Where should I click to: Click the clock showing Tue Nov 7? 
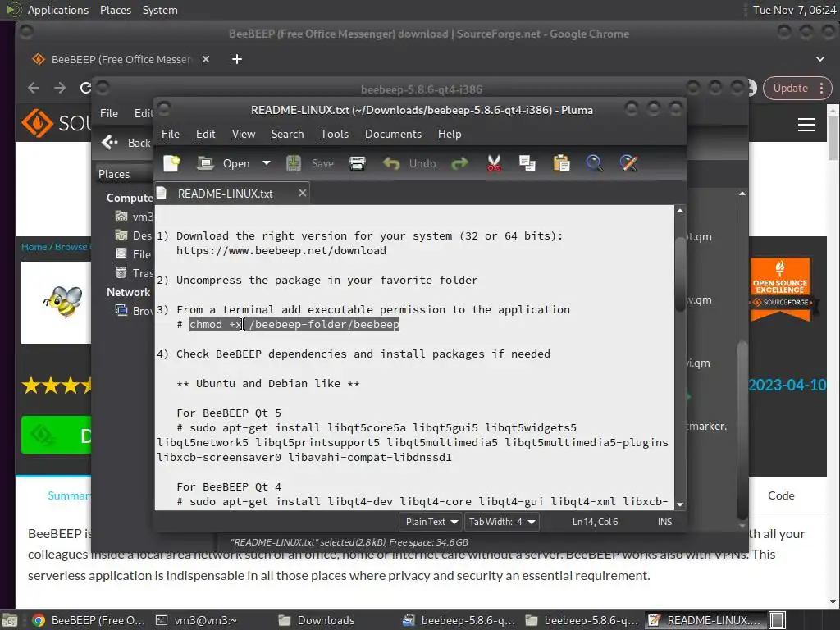[794, 10]
